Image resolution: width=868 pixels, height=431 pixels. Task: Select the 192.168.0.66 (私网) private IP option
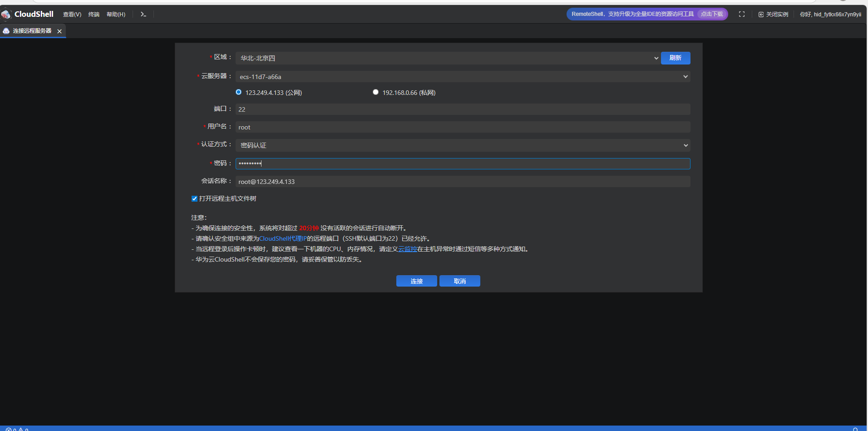(375, 92)
